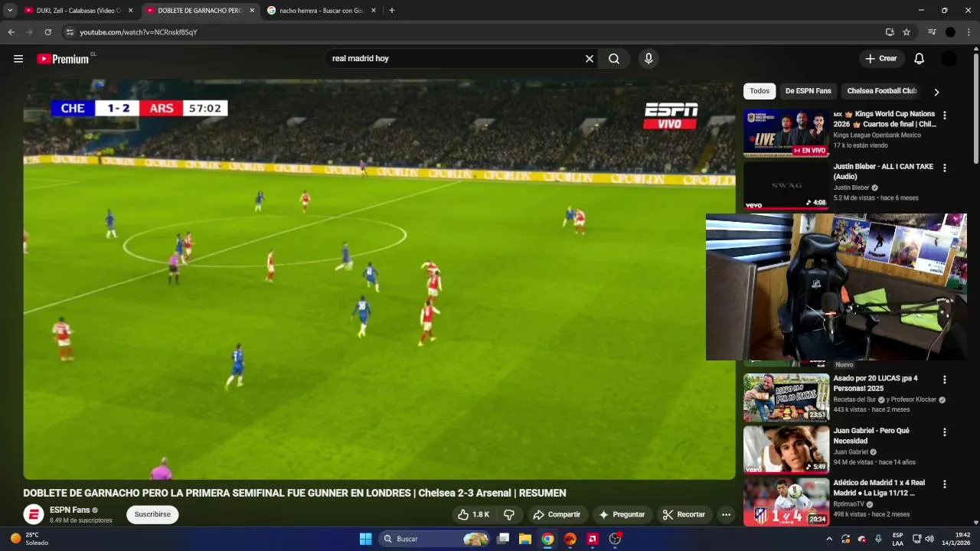980x551 pixels.
Task: Select the De ESPN Fans filter chip
Action: (808, 91)
